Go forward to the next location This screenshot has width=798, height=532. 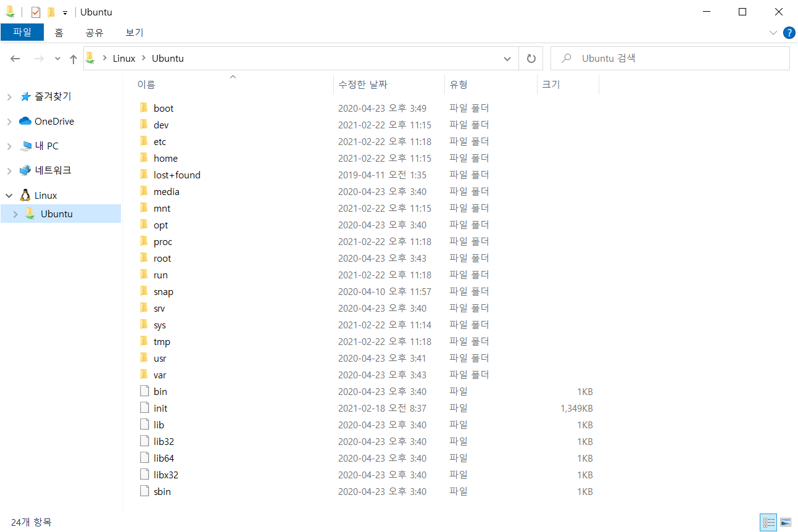point(38,59)
